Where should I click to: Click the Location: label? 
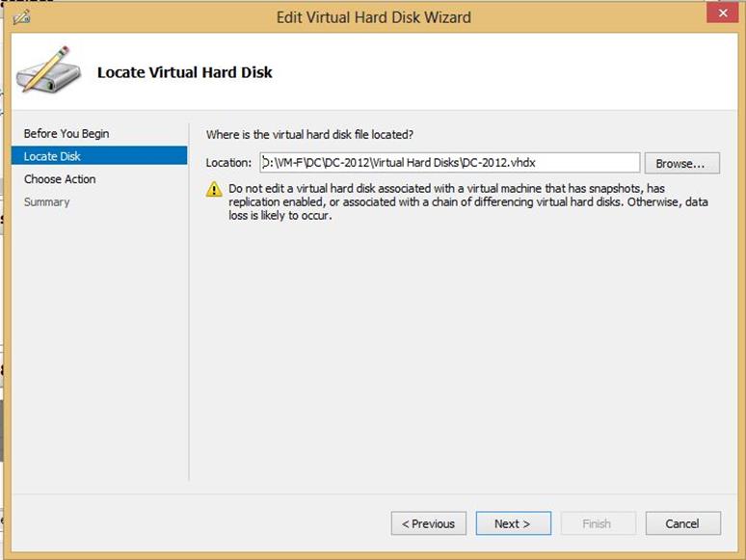click(228, 163)
